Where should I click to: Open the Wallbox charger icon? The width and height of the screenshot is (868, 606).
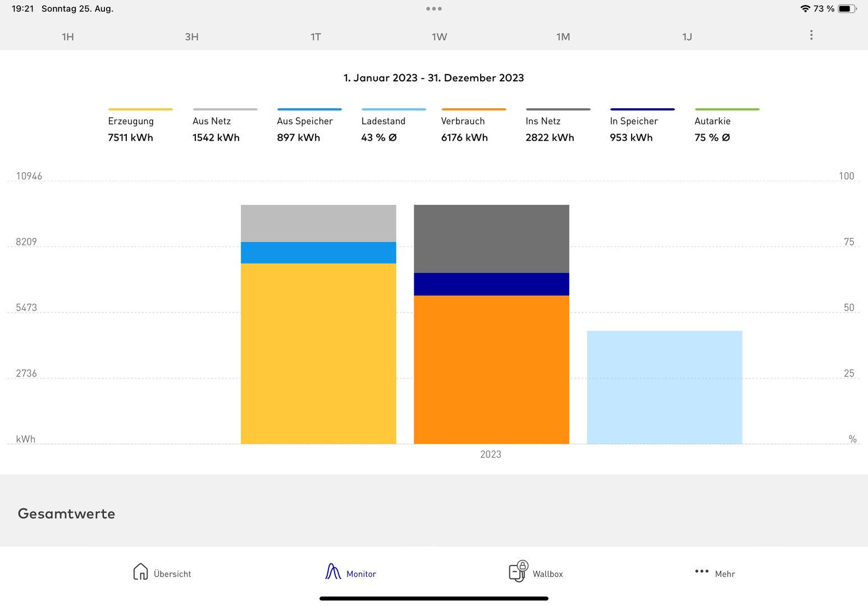coord(518,571)
